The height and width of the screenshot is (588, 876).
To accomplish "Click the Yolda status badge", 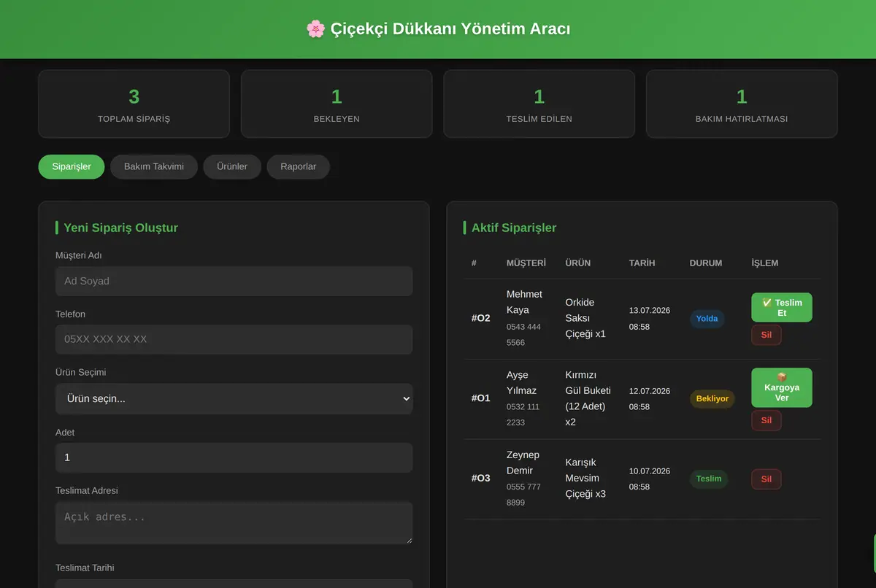I will (x=707, y=319).
